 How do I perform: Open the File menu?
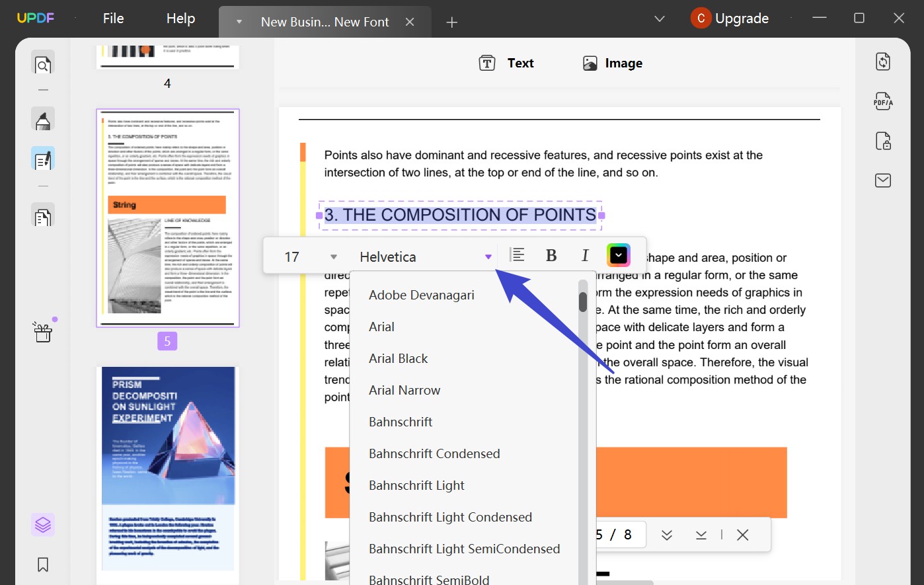(x=112, y=19)
